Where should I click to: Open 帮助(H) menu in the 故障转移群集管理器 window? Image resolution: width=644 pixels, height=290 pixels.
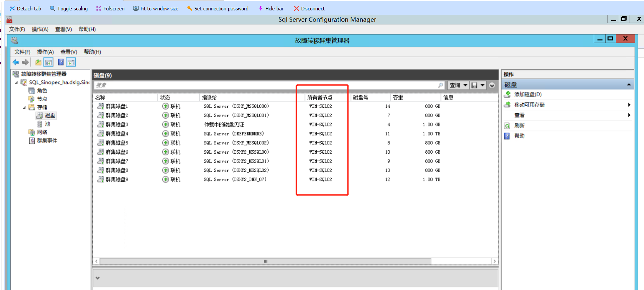pyautogui.click(x=92, y=52)
